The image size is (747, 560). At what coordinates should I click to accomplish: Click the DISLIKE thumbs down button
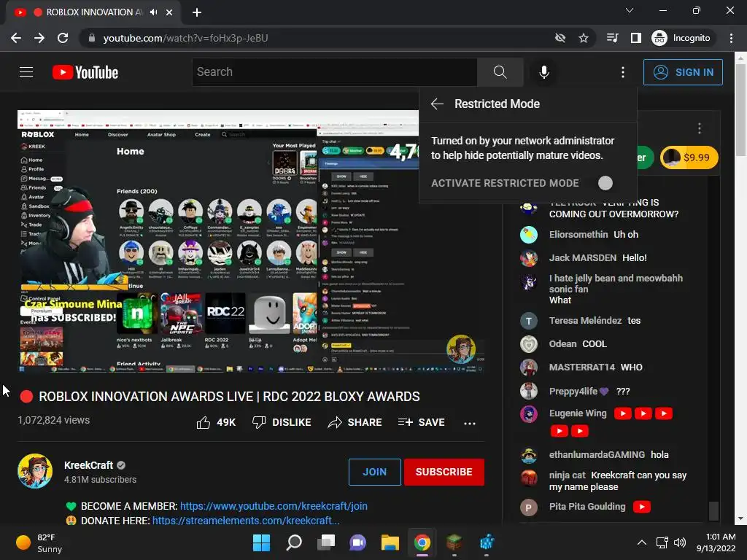(x=282, y=422)
